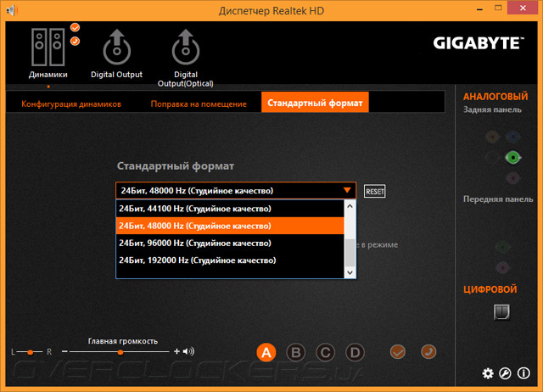Click the АНАЛОГОВЫЙ heading
Viewport: 543px width, 392px height.
495,97
